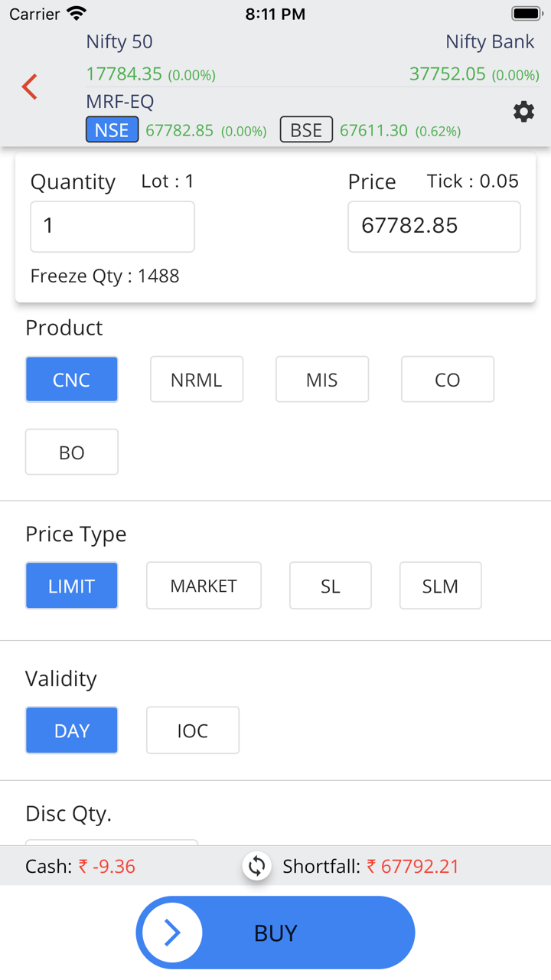551x980 pixels.
Task: Set validity to IOC
Action: tap(193, 730)
